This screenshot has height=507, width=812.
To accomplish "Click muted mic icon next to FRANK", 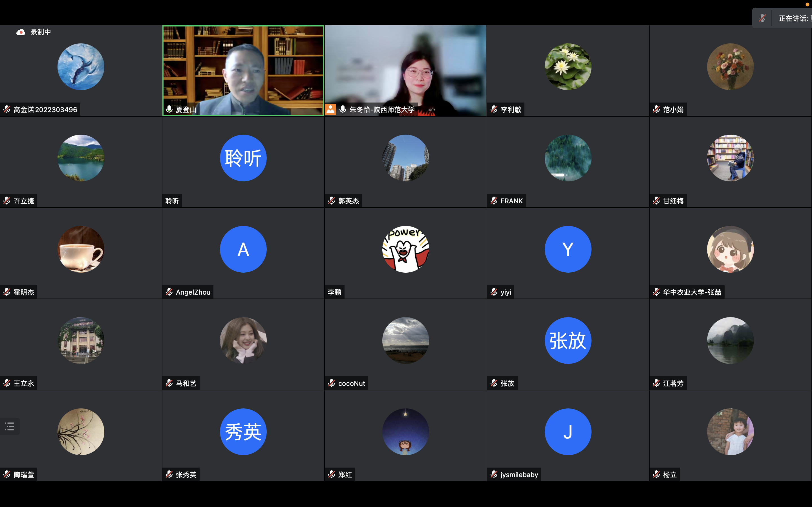I will tap(494, 201).
